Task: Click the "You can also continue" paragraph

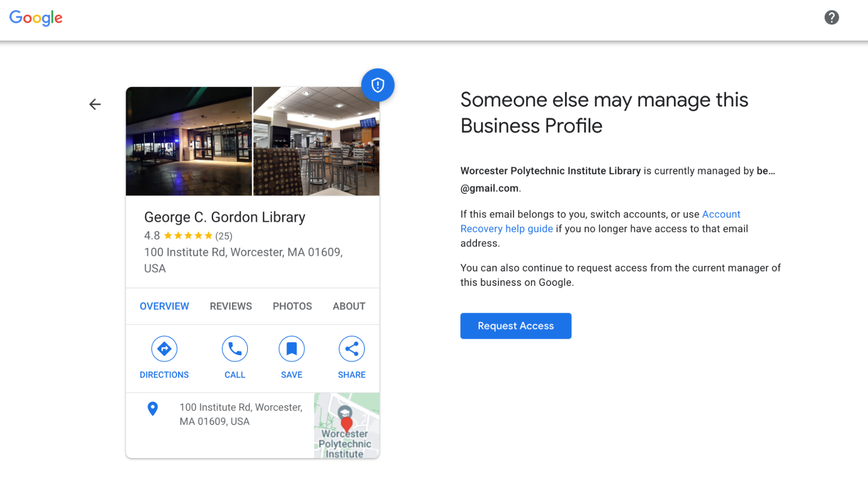Action: point(620,275)
